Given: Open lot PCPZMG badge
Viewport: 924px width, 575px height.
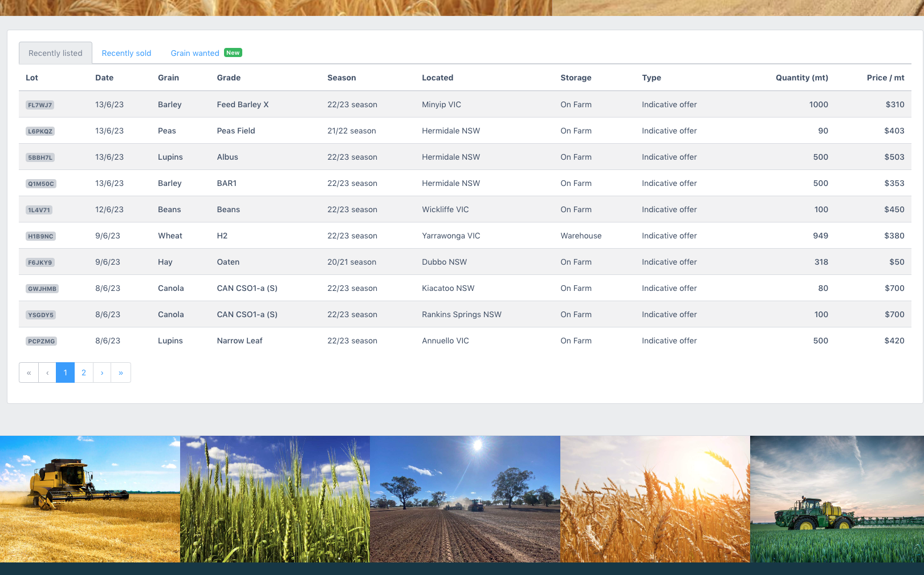Looking at the screenshot, I should (x=42, y=341).
